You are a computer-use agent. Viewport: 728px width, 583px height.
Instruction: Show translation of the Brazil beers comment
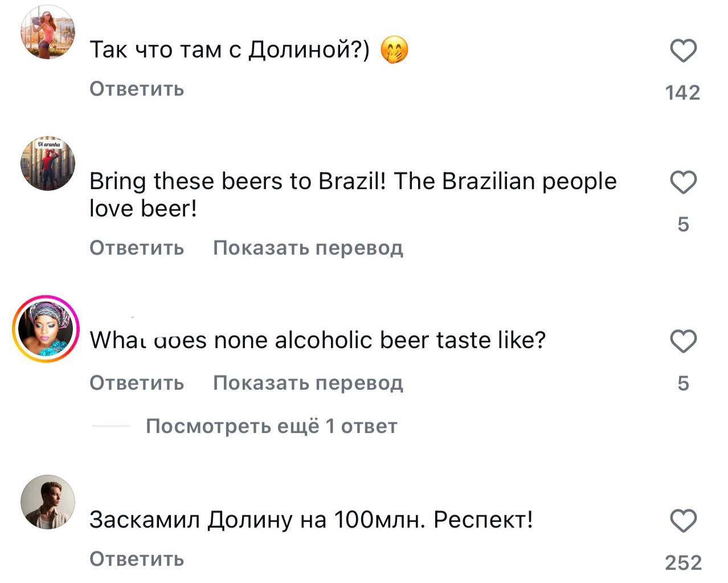tap(308, 248)
